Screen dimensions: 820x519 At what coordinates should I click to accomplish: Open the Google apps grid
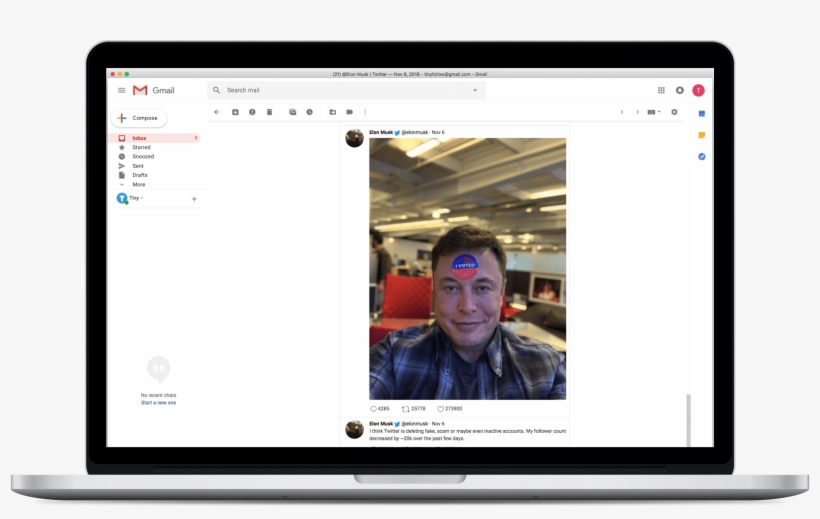point(661,90)
